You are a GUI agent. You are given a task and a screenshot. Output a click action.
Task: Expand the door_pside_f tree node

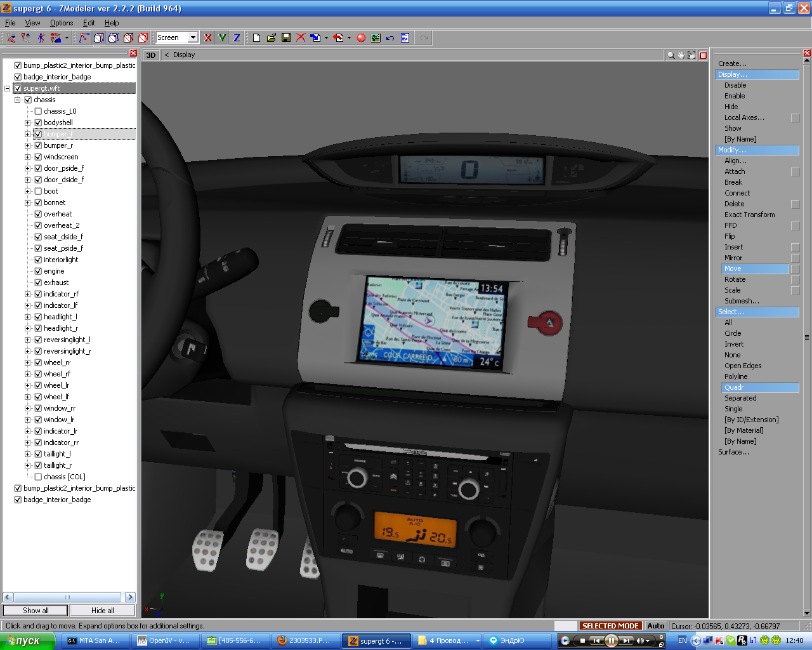click(x=28, y=168)
